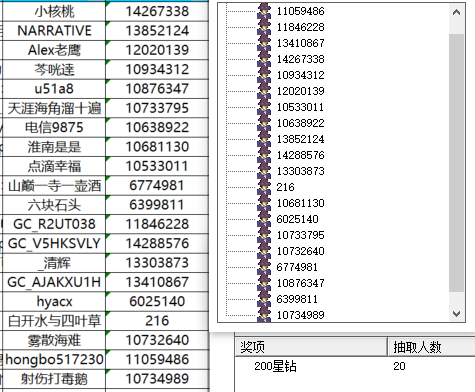Click the user icon beside 12020139 in list
475x392 pixels.
[264, 91]
